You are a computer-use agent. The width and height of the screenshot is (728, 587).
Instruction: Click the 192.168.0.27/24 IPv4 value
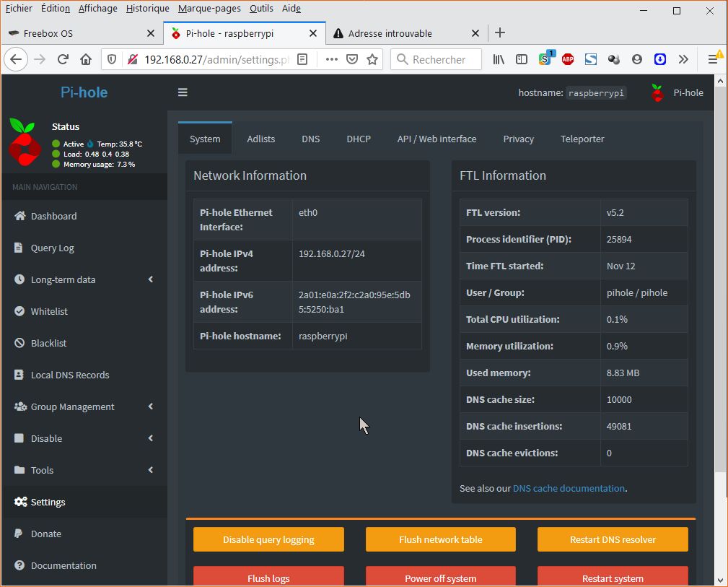(331, 253)
